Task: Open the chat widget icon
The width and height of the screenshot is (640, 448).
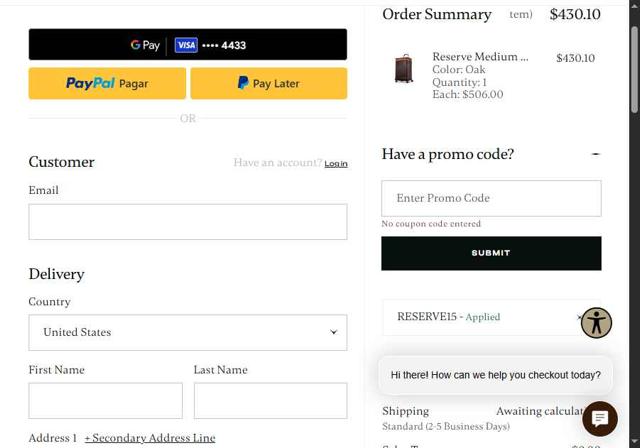Action: (x=600, y=419)
